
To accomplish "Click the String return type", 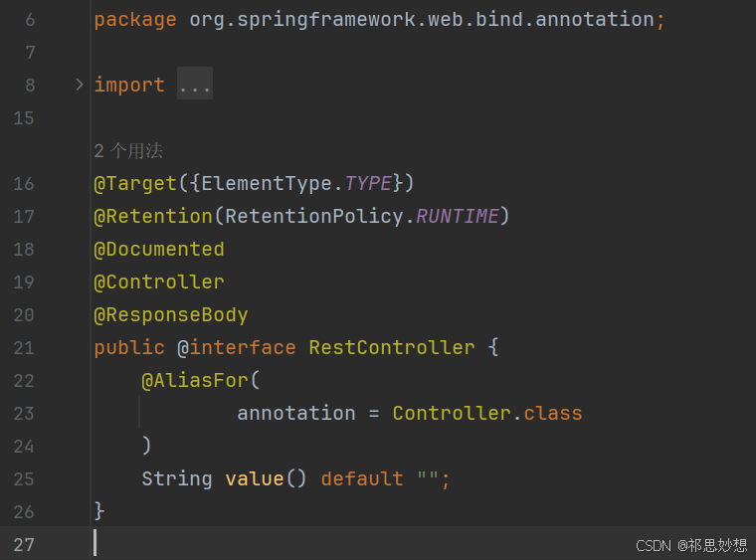I will pyautogui.click(x=177, y=479).
